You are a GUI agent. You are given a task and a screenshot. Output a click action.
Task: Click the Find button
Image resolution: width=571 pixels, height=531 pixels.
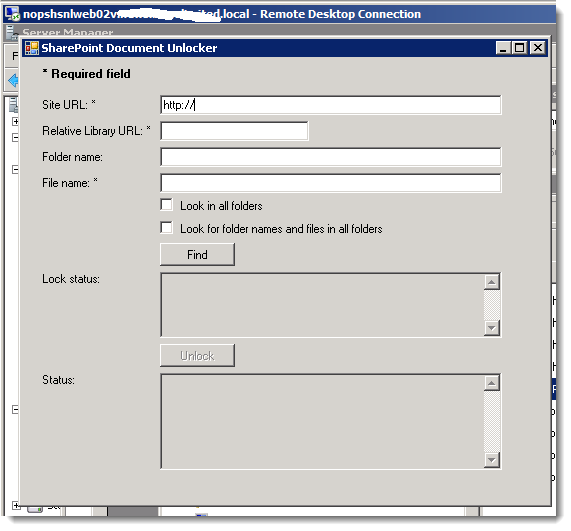(x=197, y=255)
